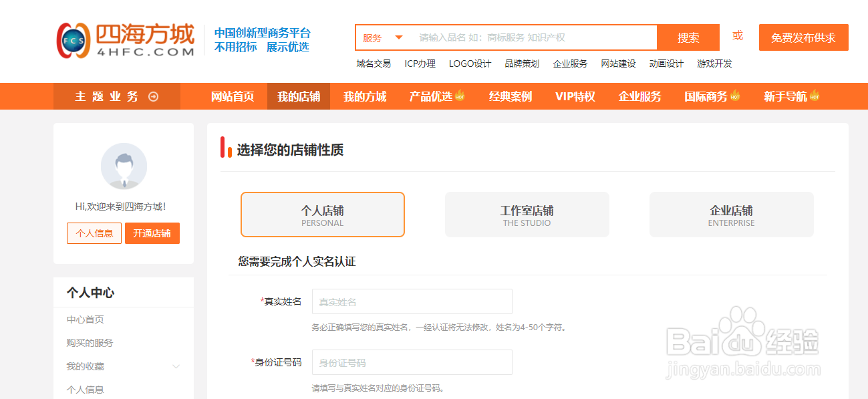This screenshot has width=868, height=399.
Task: Click the circled arrow icon beside 主题业务
Action: pyautogui.click(x=154, y=96)
